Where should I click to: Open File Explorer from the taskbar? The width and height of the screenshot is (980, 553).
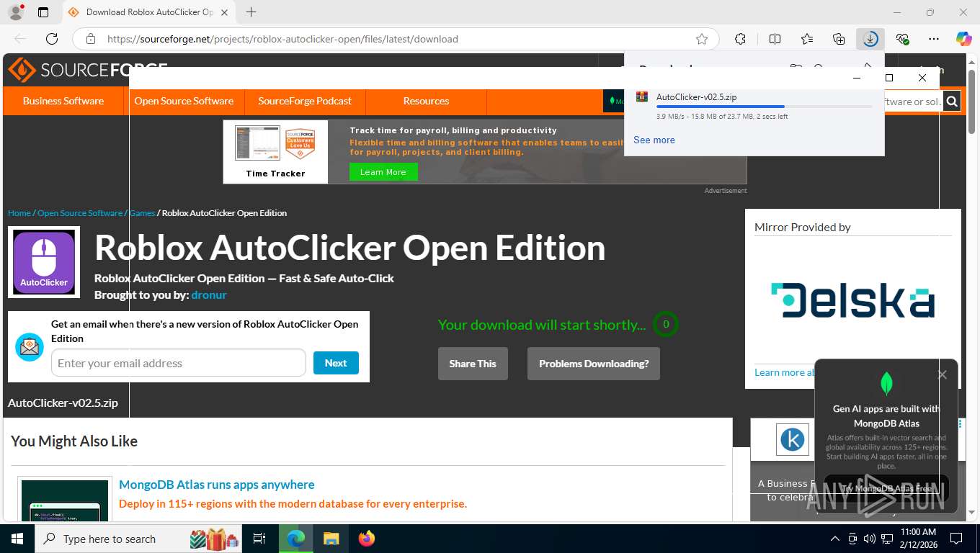(331, 539)
